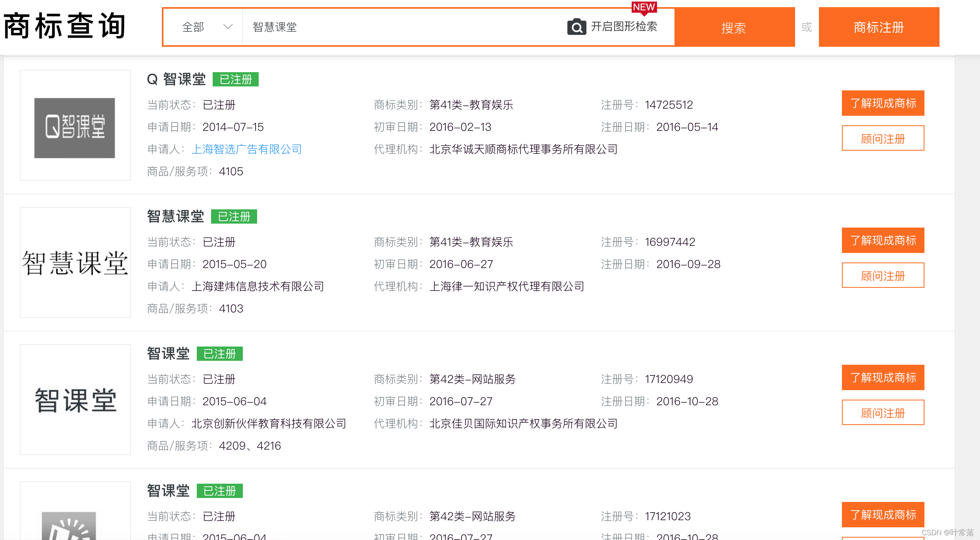The width and height of the screenshot is (980, 540).
Task: Click the NEW badge above 开启图形检索
Action: 644,7
